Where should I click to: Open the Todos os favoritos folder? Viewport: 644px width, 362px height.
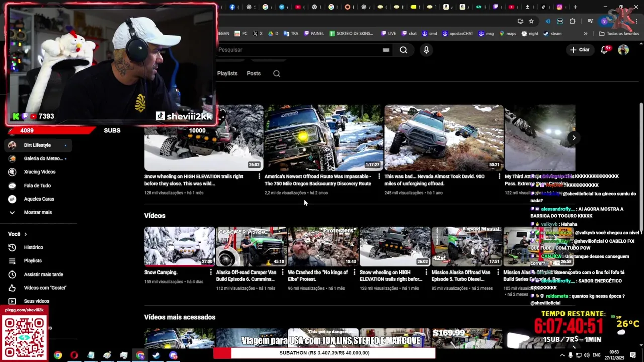(619, 34)
